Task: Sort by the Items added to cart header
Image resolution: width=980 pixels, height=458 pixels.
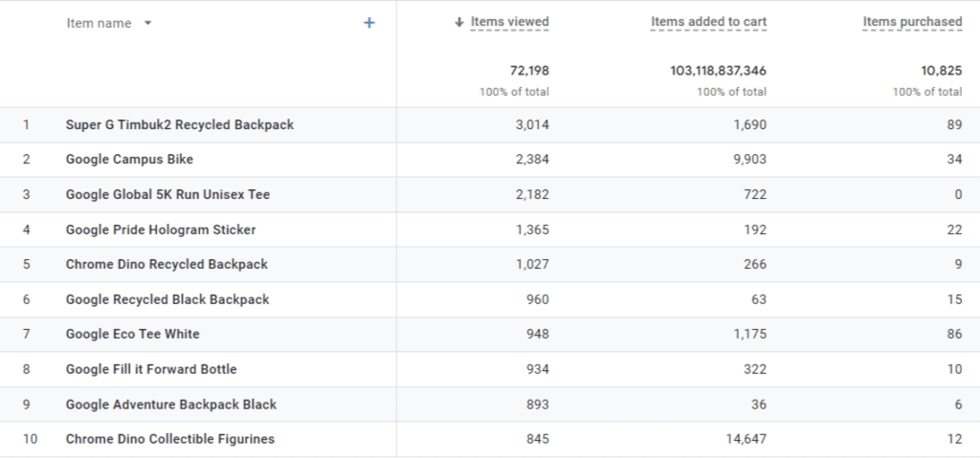Action: [708, 22]
